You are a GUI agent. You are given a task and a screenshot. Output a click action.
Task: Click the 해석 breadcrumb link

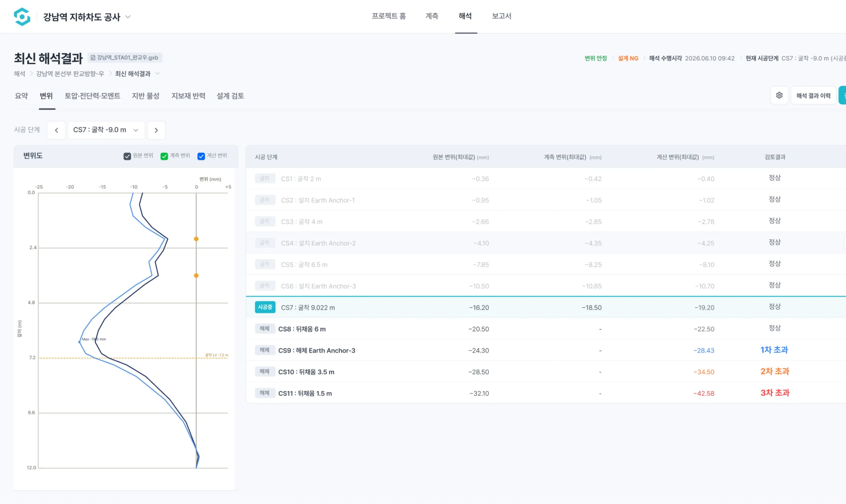click(19, 74)
